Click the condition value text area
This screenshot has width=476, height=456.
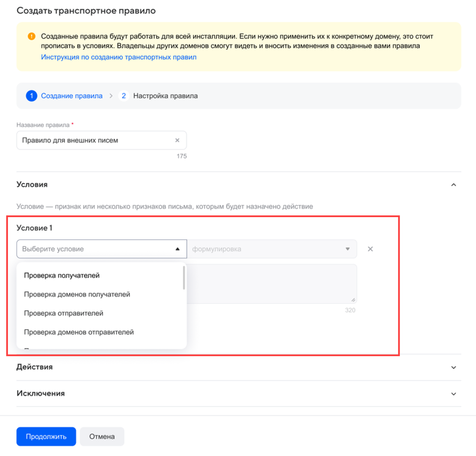tap(271, 284)
